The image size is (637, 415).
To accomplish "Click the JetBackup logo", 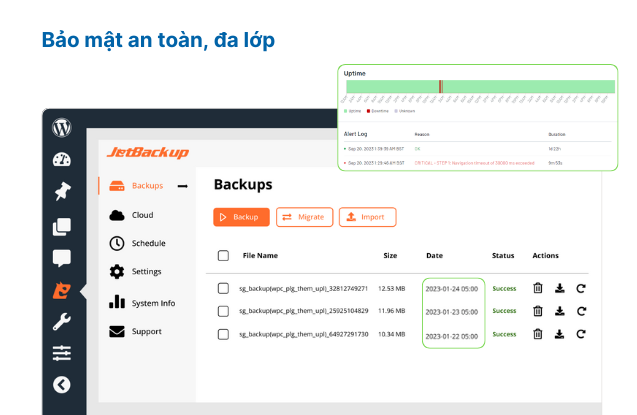I will click(148, 152).
